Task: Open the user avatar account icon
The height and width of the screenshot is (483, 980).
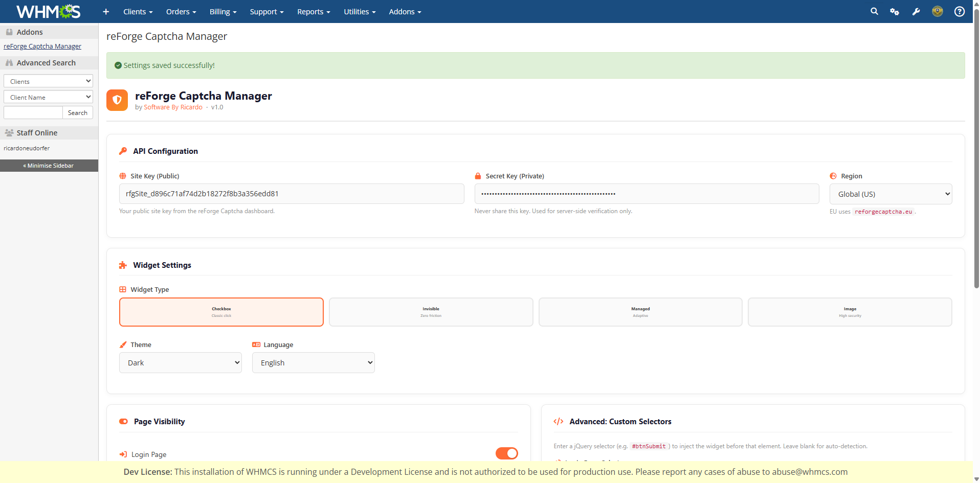Action: 937,11
